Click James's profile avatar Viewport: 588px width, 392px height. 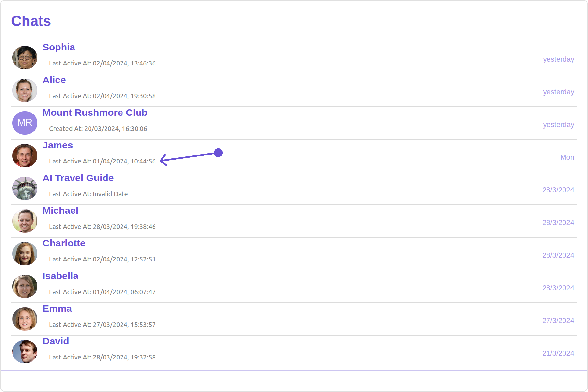tap(25, 155)
